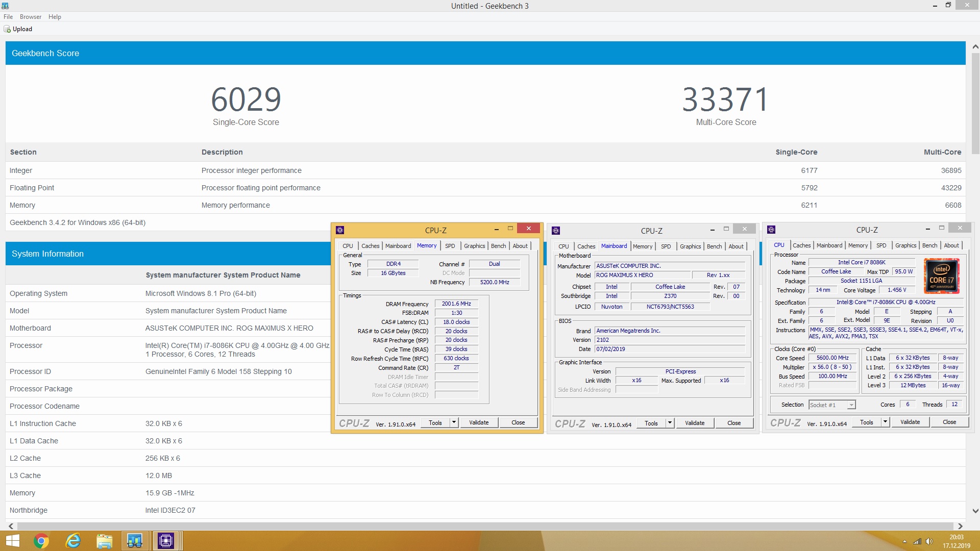Open the Help menu

pyautogui.click(x=55, y=17)
